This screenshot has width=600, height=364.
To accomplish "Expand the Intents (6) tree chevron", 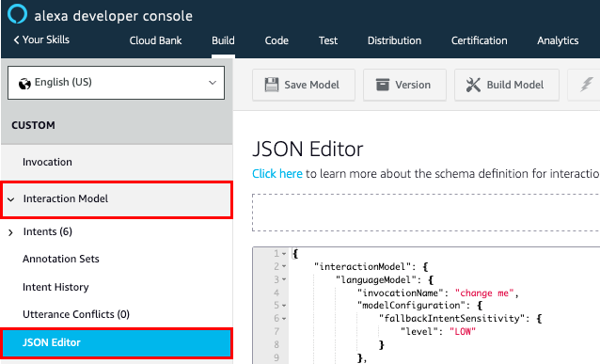I will (x=10, y=232).
